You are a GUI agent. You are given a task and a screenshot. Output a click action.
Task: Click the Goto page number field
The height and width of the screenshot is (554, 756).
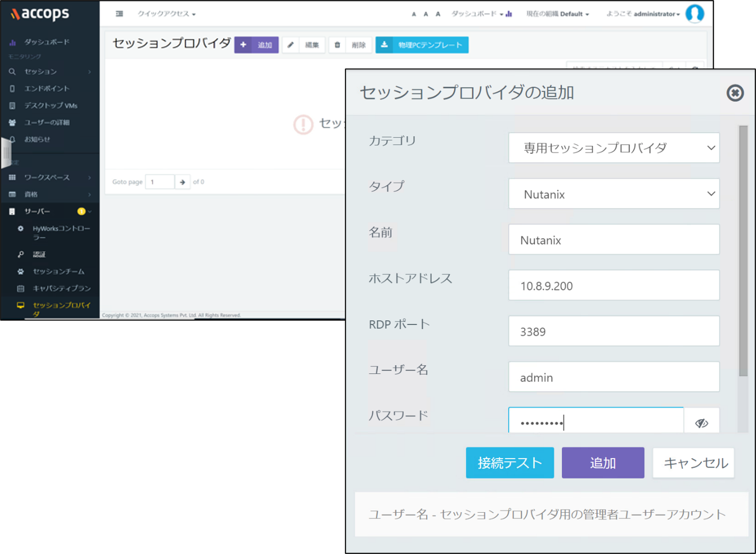pyautogui.click(x=160, y=182)
